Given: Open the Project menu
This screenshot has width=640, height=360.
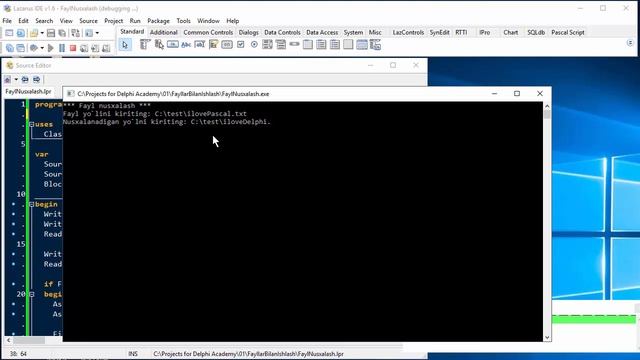Looking at the screenshot, I should pos(113,21).
